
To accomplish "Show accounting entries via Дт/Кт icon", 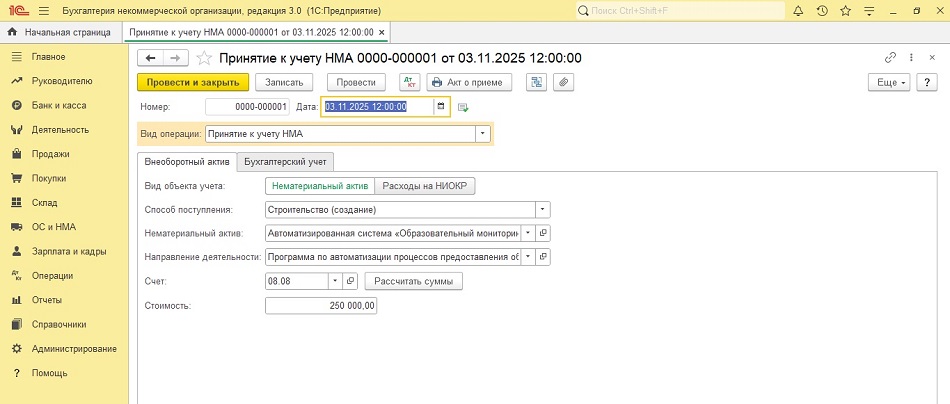I will pyautogui.click(x=409, y=82).
